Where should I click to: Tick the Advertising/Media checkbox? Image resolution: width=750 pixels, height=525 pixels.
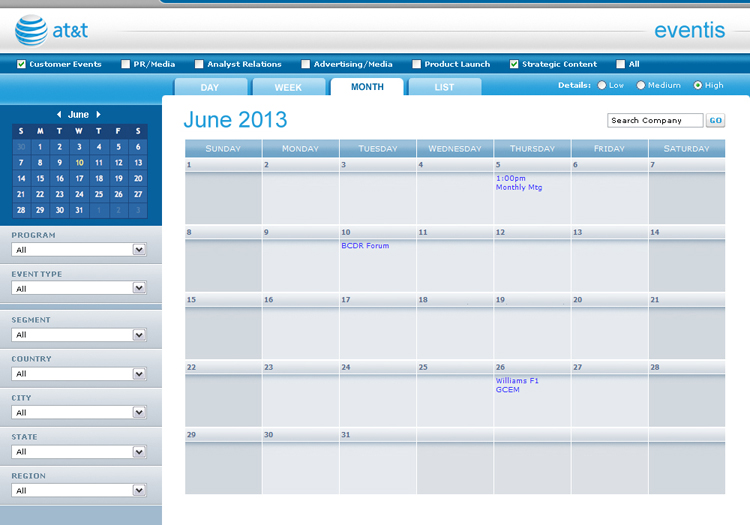click(x=306, y=64)
